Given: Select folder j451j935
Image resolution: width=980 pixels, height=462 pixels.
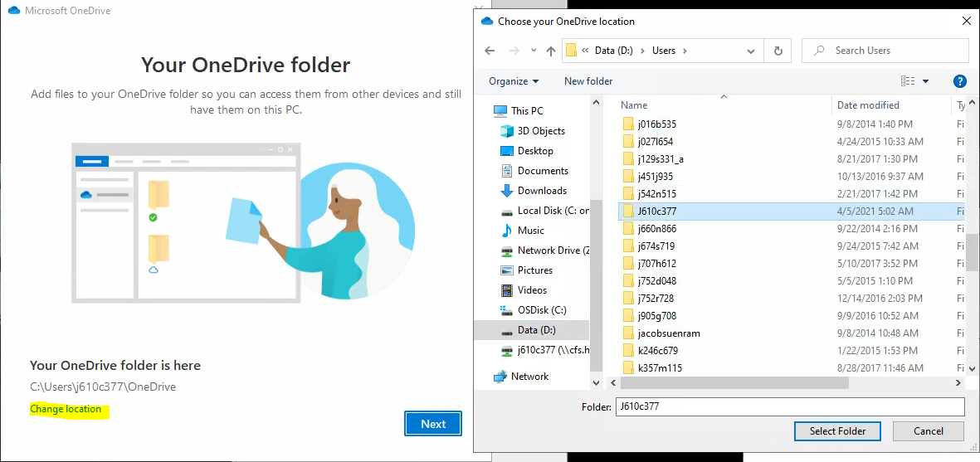Looking at the screenshot, I should tap(655, 177).
